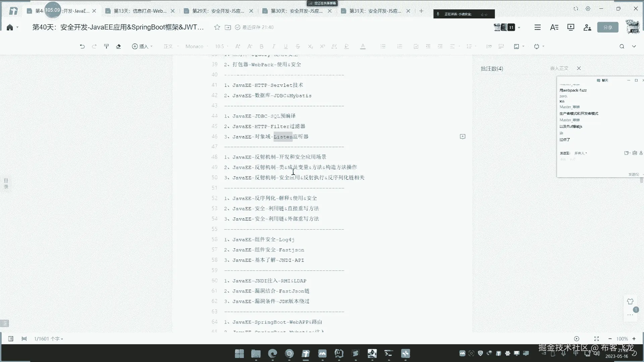Viewport: 644px width, 362px height.
Task: Click 嵌入正文 in comments panel
Action: tap(559, 68)
